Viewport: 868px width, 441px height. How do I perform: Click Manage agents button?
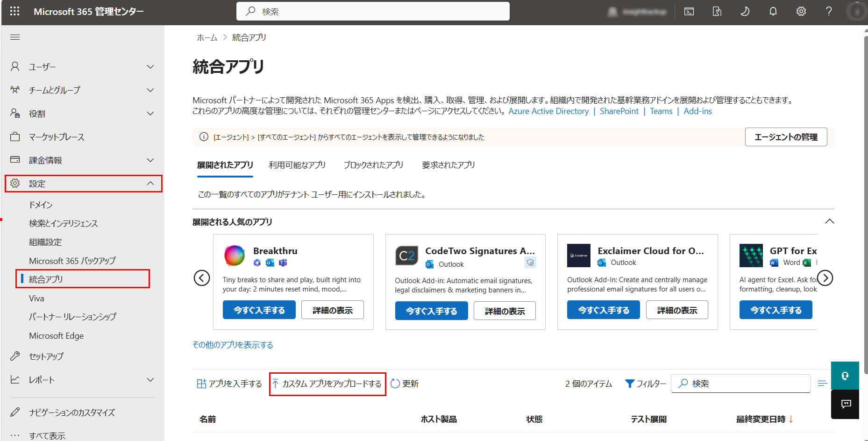click(x=786, y=137)
